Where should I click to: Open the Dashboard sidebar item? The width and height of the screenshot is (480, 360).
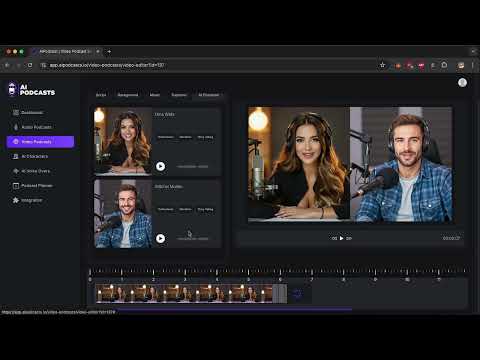pyautogui.click(x=28, y=113)
